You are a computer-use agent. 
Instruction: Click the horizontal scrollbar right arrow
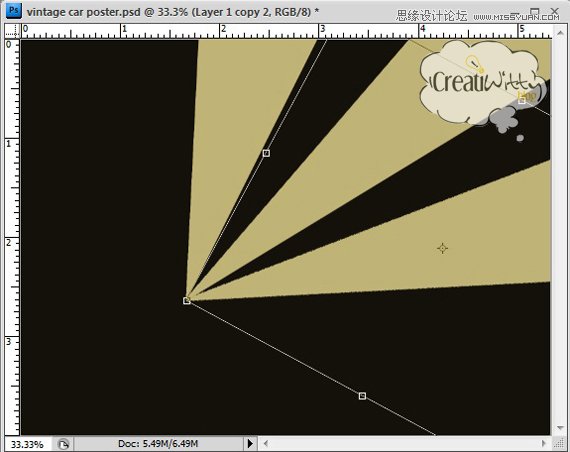[544, 443]
